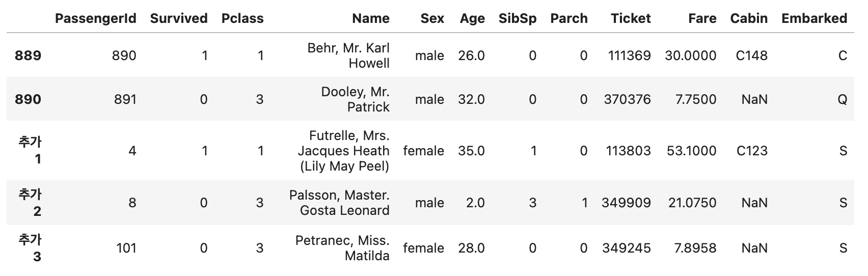
Task: Select the Survived column header
Action: coord(179,18)
